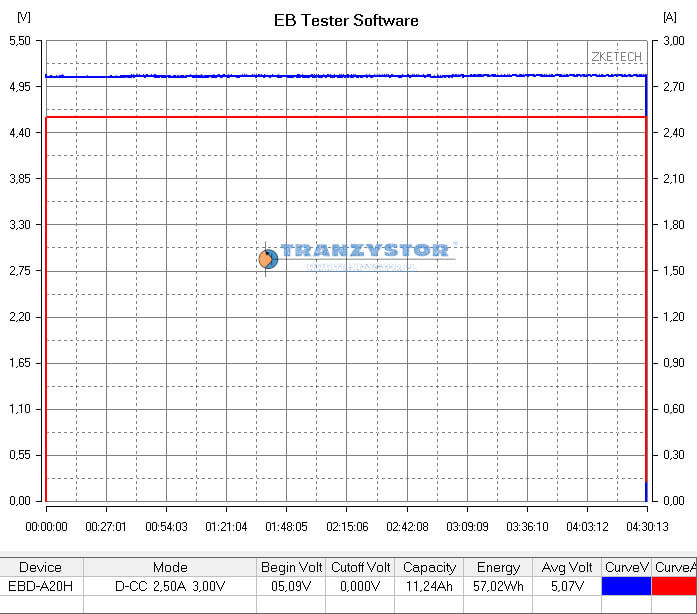
Task: Click the 2,10 current axis label
Action: (x=674, y=179)
